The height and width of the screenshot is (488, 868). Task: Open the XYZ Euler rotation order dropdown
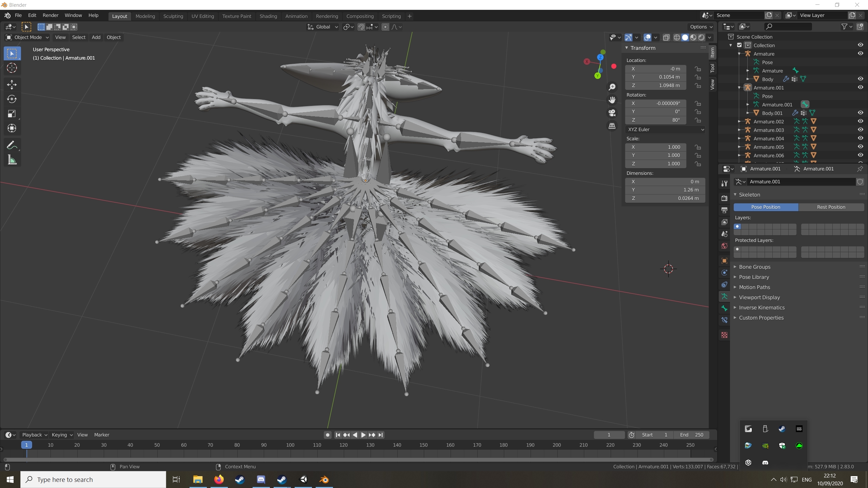coord(665,129)
